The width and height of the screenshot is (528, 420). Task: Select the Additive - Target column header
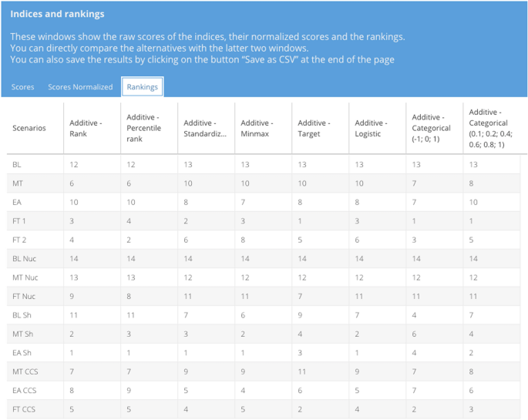tap(313, 128)
